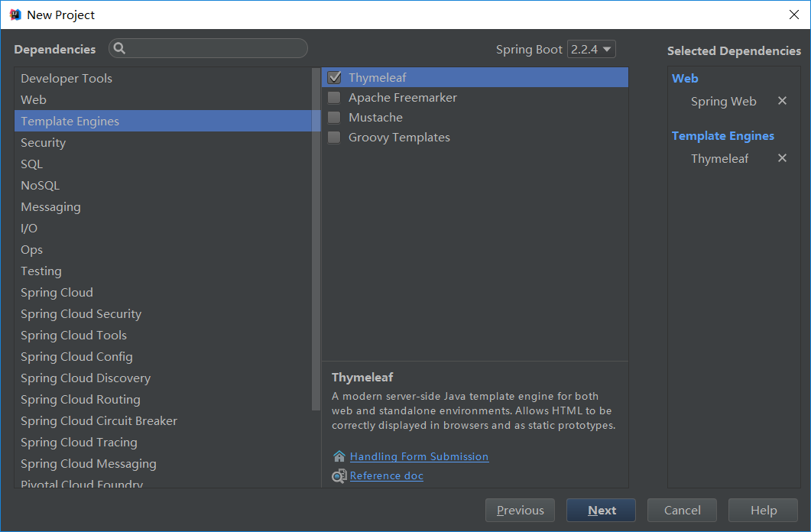The height and width of the screenshot is (532, 811).
Task: Choose Spring Cloud Discovery category
Action: pyautogui.click(x=164, y=378)
